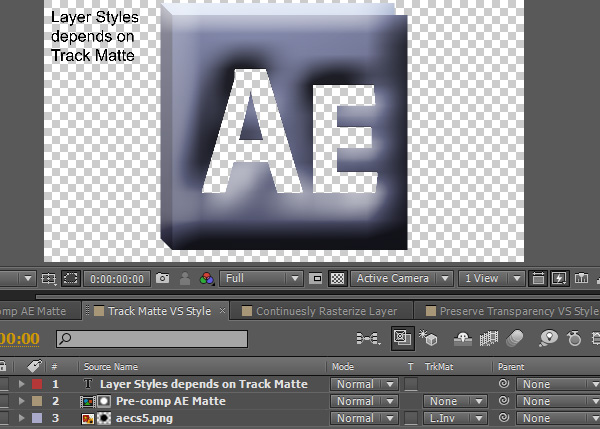Open the Full resolution dropdown
The width and height of the screenshot is (600, 429).
point(261,278)
